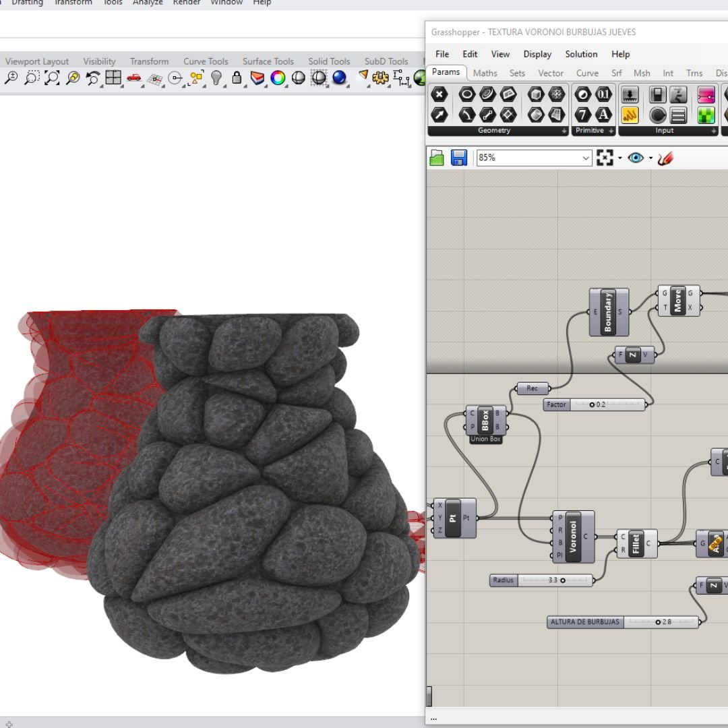The image size is (728, 728).
Task: Click the Factor slider set to 0.2
Action: [x=595, y=405]
